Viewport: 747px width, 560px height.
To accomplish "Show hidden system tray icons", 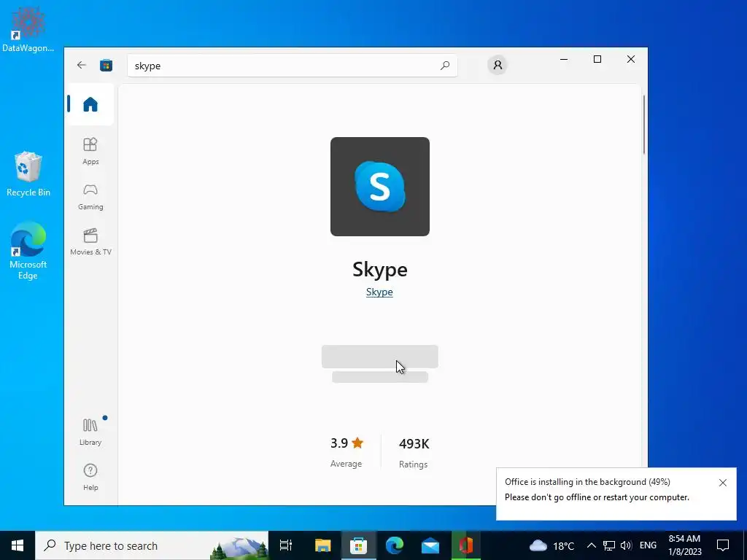I will click(x=591, y=545).
